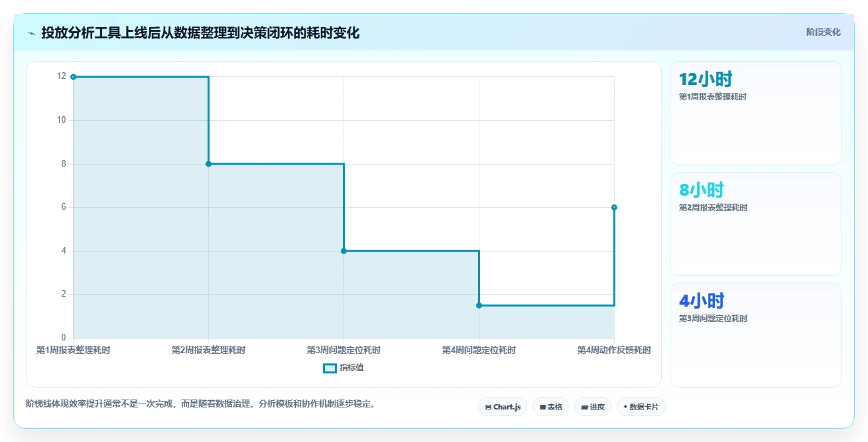Click x-axis label 第3周问题定位耗时
The height and width of the screenshot is (442, 868).
click(x=343, y=350)
